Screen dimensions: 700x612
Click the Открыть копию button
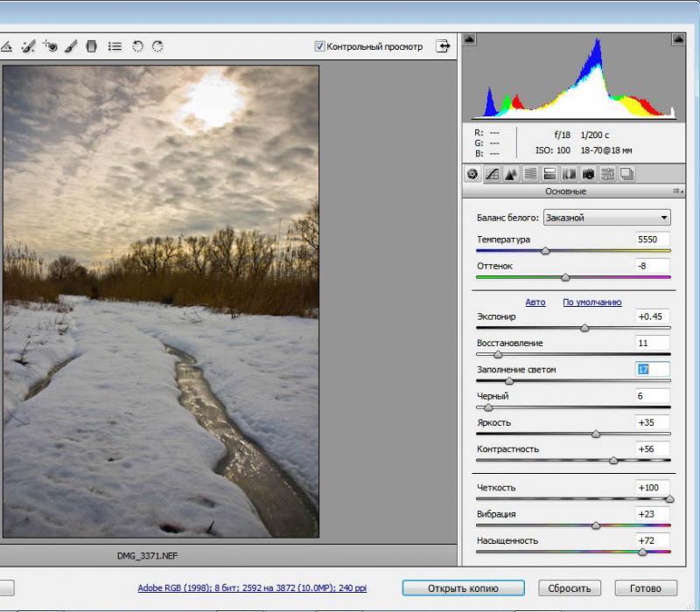tap(463, 588)
